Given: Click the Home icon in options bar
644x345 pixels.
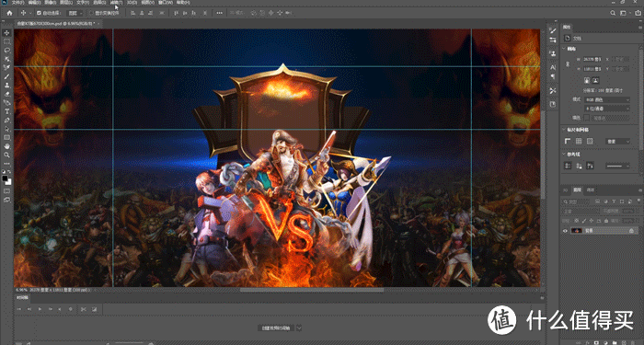Looking at the screenshot, I should [x=9, y=13].
